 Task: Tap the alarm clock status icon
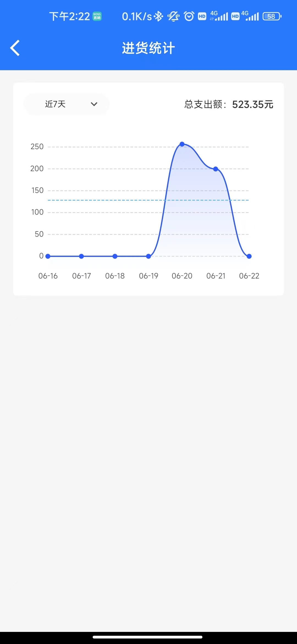[189, 17]
